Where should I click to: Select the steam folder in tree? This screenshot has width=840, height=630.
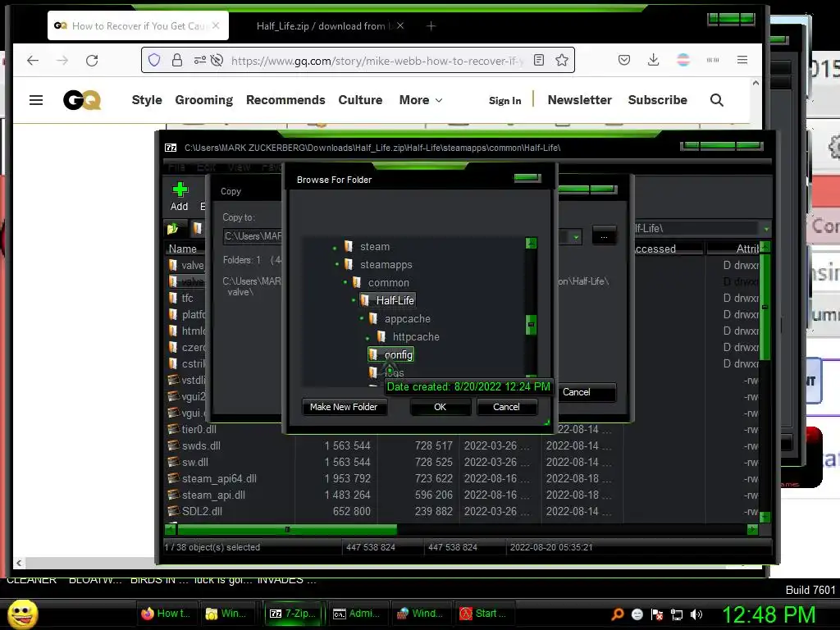(x=374, y=246)
